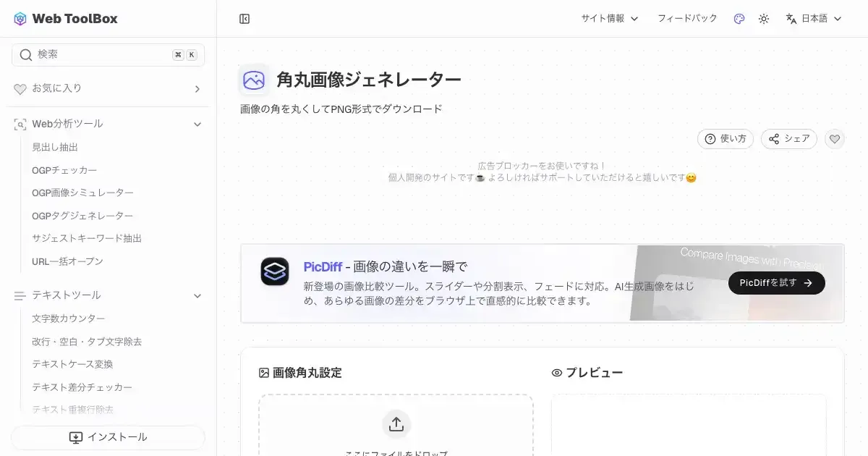The image size is (868, 456).
Task: Collapse the sidebar with the panel icon
Action: 244,19
